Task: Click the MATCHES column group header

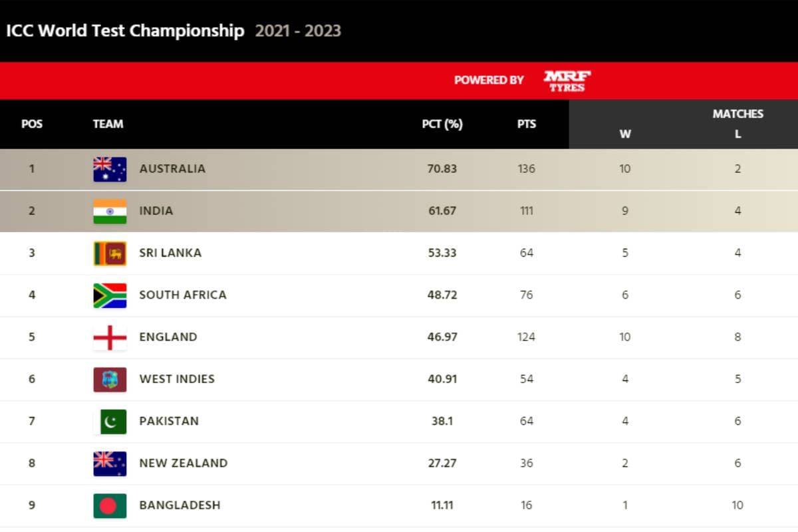Action: 737,114
